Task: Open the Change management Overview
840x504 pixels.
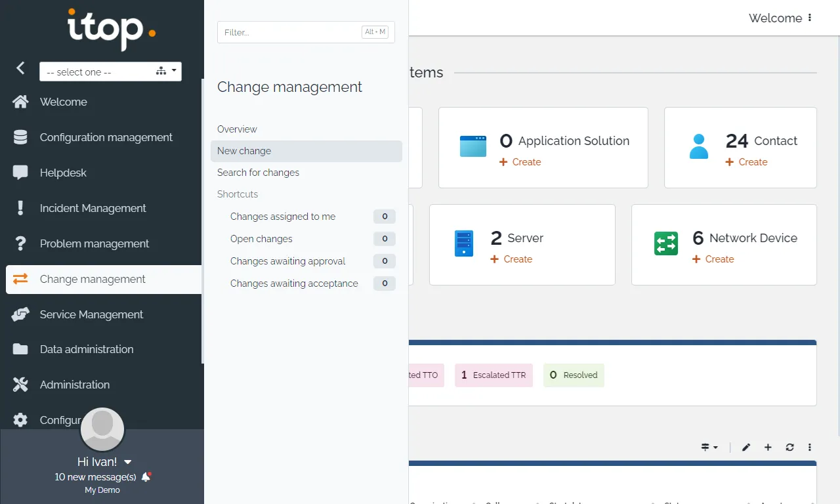Action: pyautogui.click(x=237, y=129)
